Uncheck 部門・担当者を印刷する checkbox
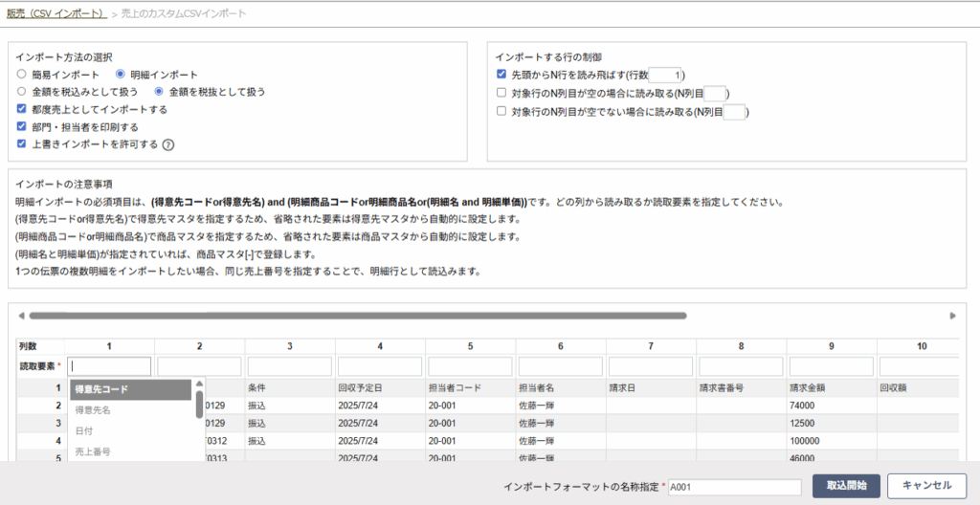Viewport: 980px width, 505px height. pyautogui.click(x=22, y=127)
